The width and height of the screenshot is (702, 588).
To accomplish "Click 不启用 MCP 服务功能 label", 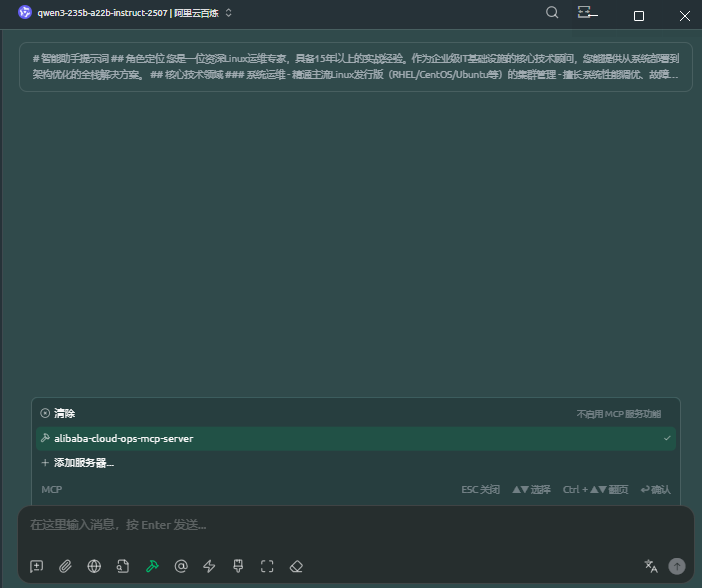I will (x=618, y=414).
